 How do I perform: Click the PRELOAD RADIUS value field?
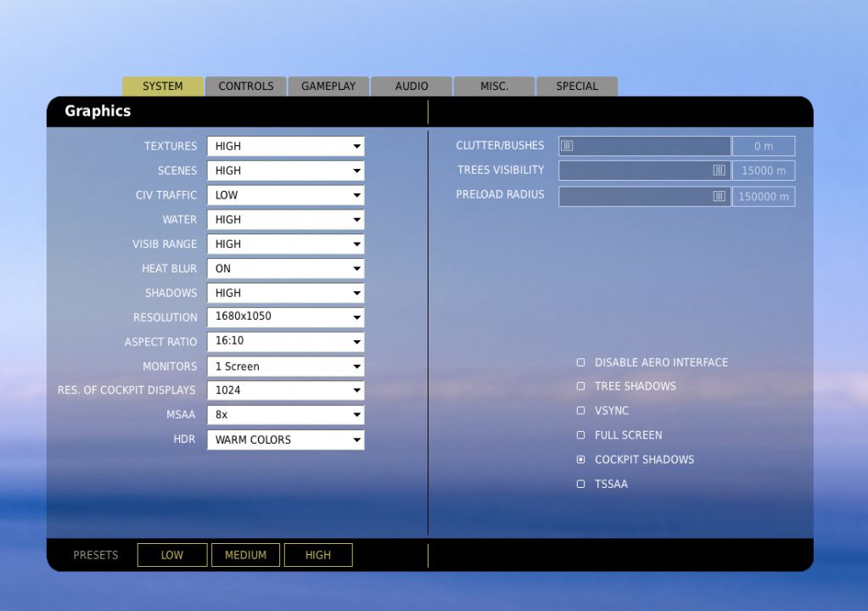pos(763,195)
